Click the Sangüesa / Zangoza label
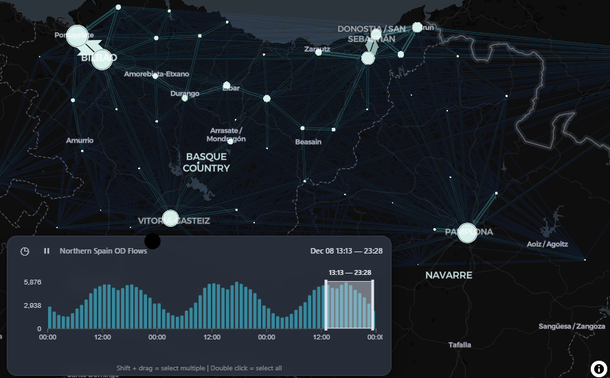The width and height of the screenshot is (610, 378). tap(572, 326)
